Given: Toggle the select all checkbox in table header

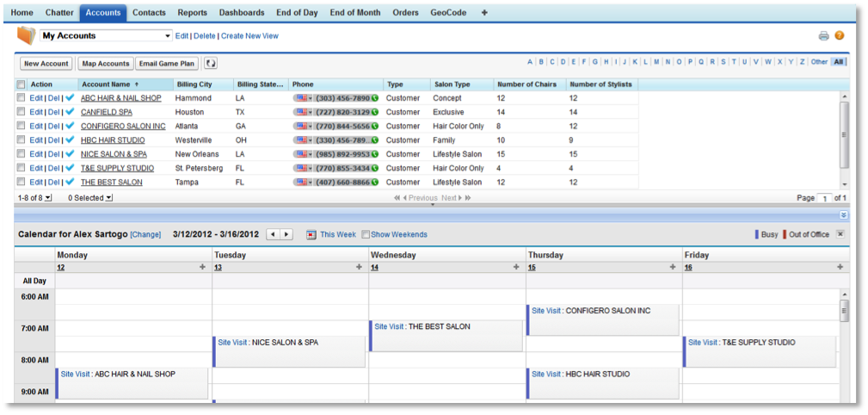Looking at the screenshot, I should [x=21, y=84].
